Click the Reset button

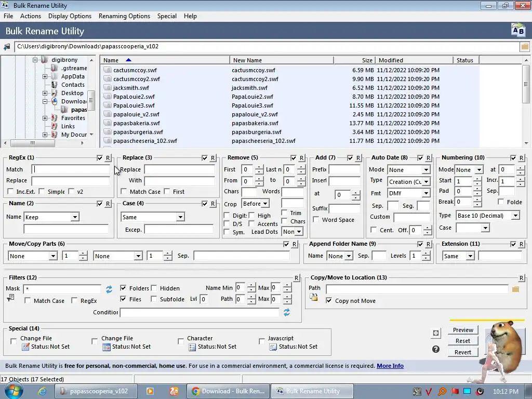[x=463, y=341]
